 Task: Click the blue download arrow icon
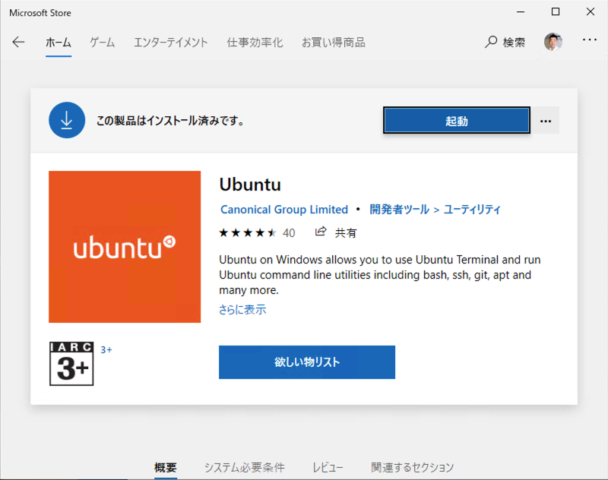point(67,120)
